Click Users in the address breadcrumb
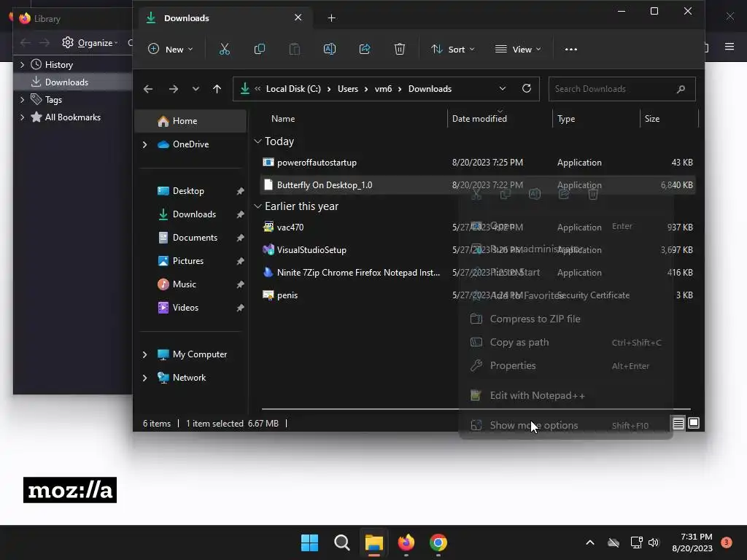Image resolution: width=747 pixels, height=560 pixels. pyautogui.click(x=348, y=89)
